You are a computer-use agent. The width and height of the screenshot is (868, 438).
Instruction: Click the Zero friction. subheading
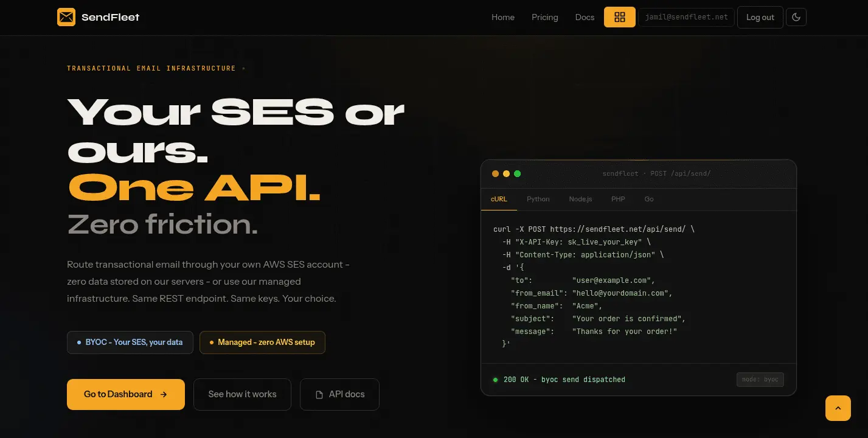(x=163, y=224)
